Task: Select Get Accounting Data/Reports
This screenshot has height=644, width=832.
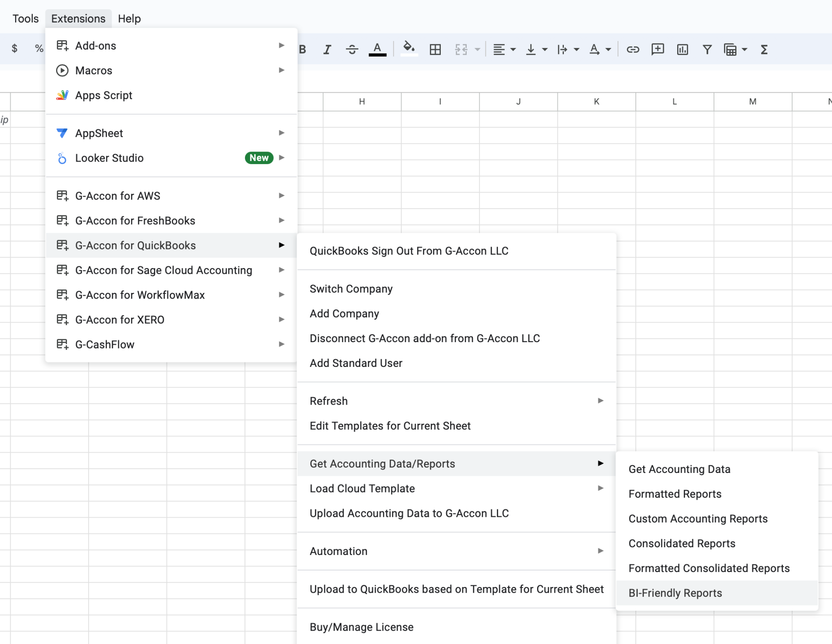Action: tap(457, 463)
